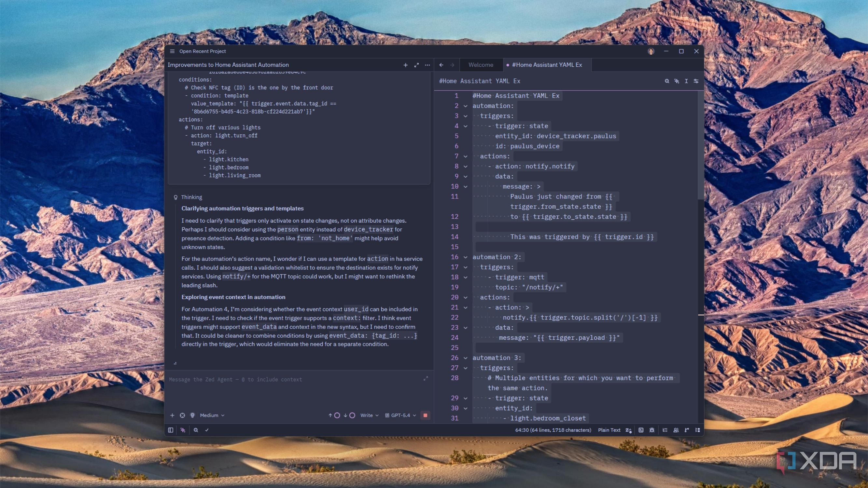This screenshot has height=488, width=868.
Task: Open buffer search in the editor toolbar
Action: click(666, 81)
